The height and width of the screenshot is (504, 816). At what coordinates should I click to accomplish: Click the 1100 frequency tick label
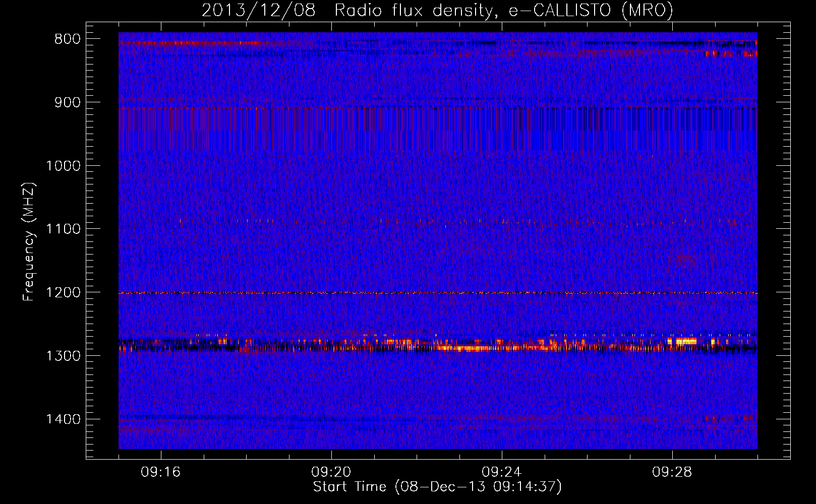coord(63,229)
